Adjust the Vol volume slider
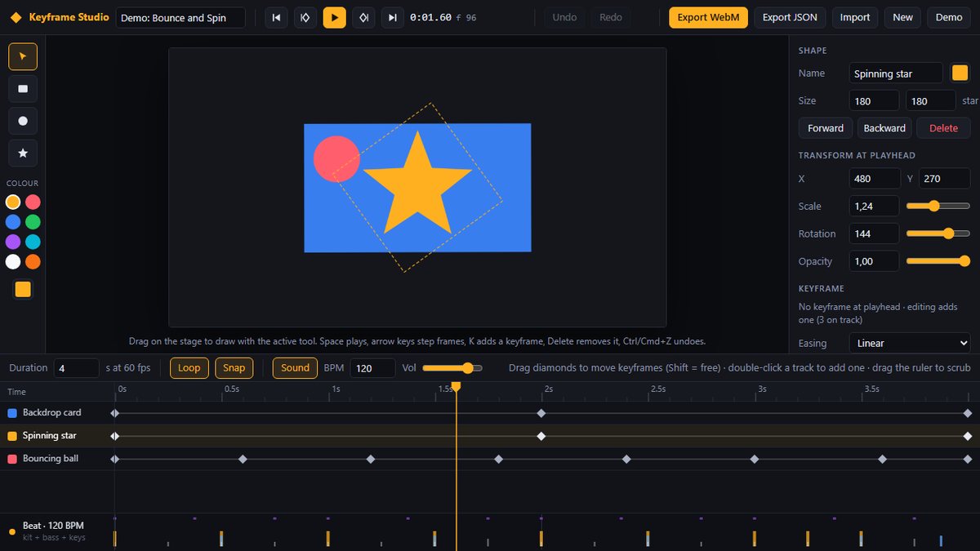The width and height of the screenshot is (980, 551). click(x=452, y=368)
